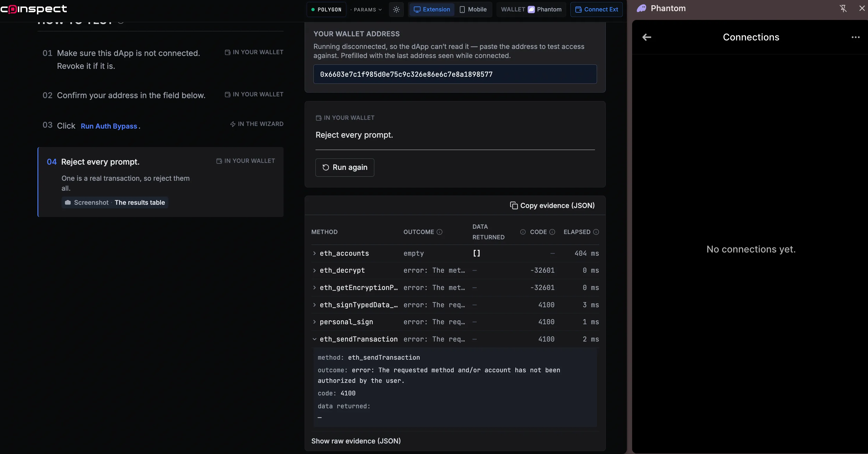Click the 4100 code in personal_sign row
This screenshot has width=868, height=454.
tap(546, 322)
